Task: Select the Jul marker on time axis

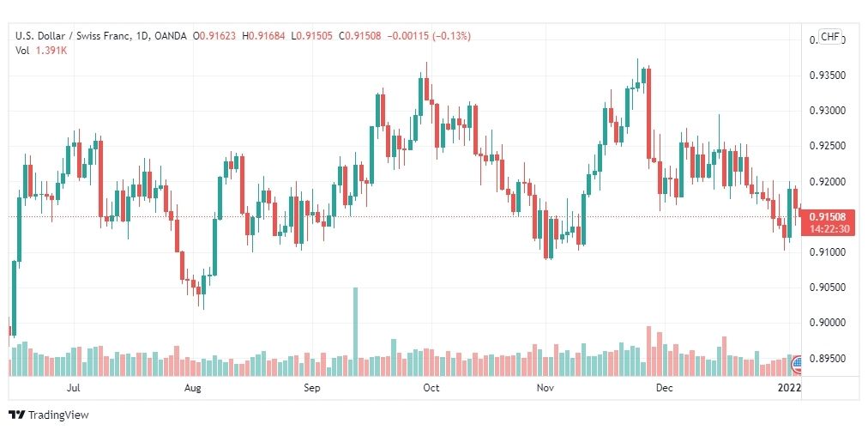Action: (73, 388)
